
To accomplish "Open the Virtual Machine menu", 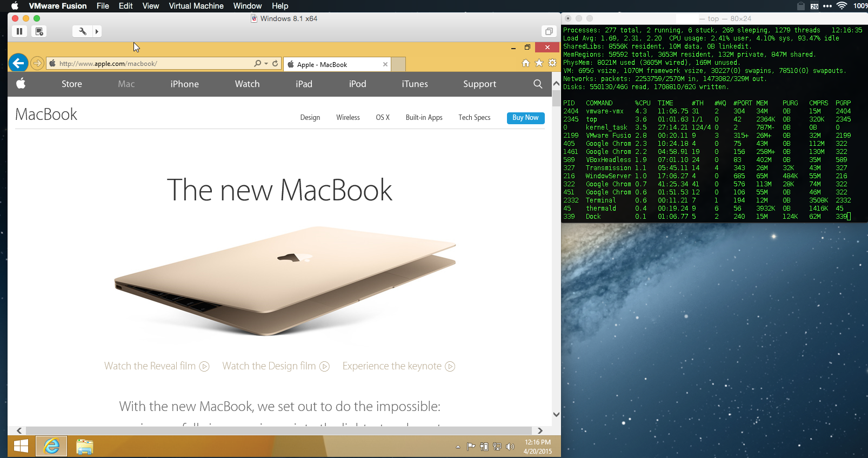I will click(196, 6).
